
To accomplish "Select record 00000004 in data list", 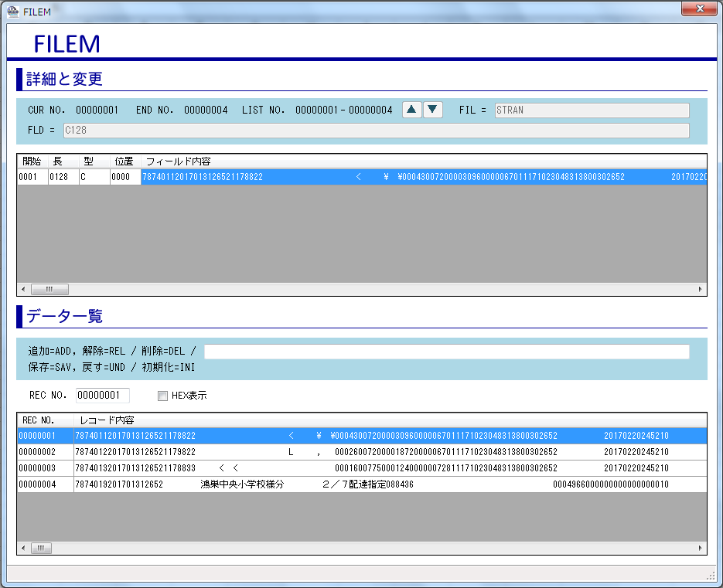I will coord(37,484).
